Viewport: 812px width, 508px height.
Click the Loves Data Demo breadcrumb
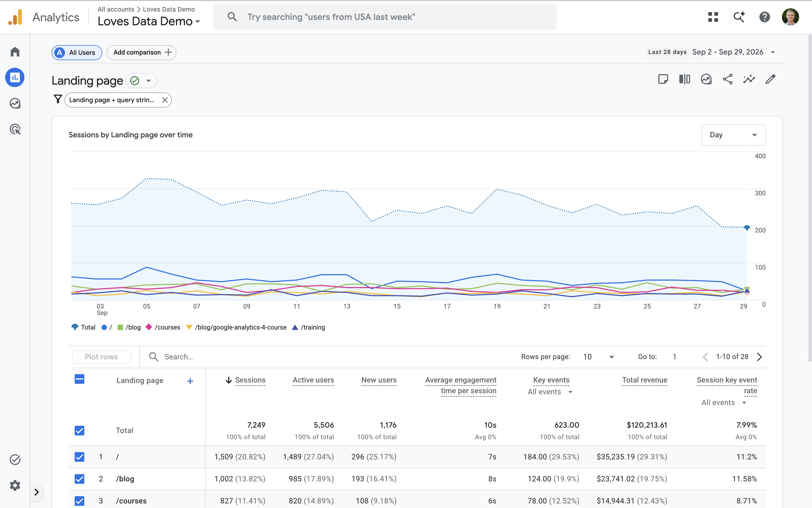point(169,9)
